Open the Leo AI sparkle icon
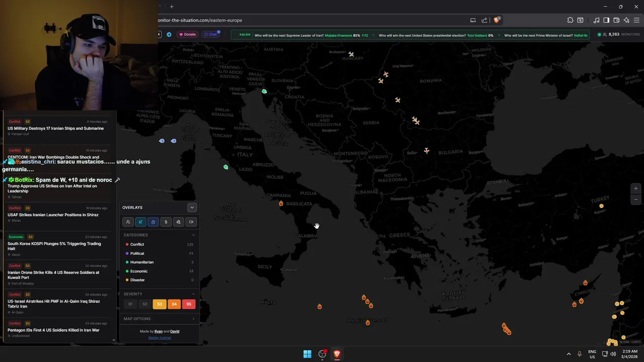Screen dimensions: 644x362 coord(626,20)
